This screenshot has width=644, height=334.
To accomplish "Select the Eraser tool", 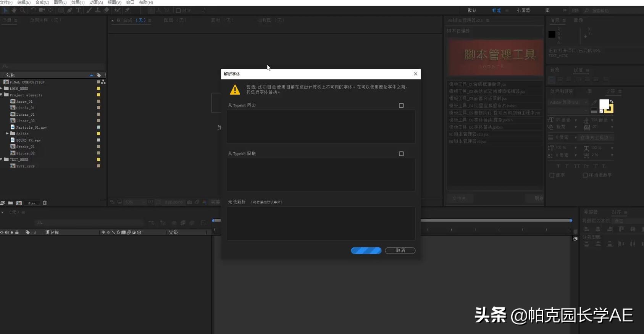I will (107, 10).
